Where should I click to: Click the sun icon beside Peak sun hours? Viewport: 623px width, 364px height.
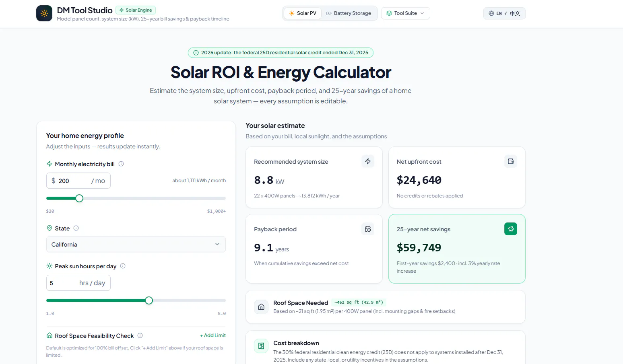[50, 266]
